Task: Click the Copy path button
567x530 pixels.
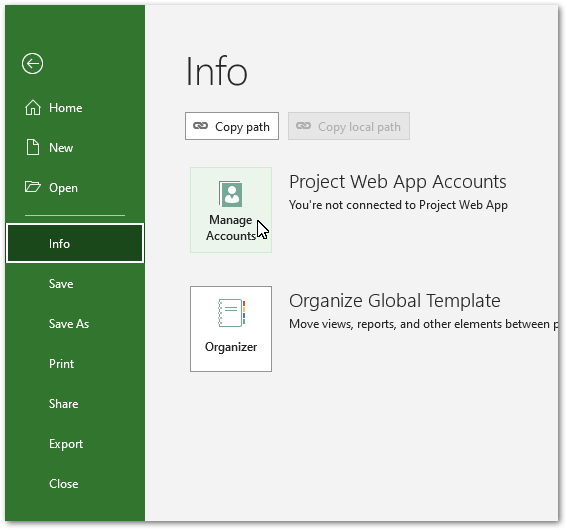Action: tap(232, 126)
